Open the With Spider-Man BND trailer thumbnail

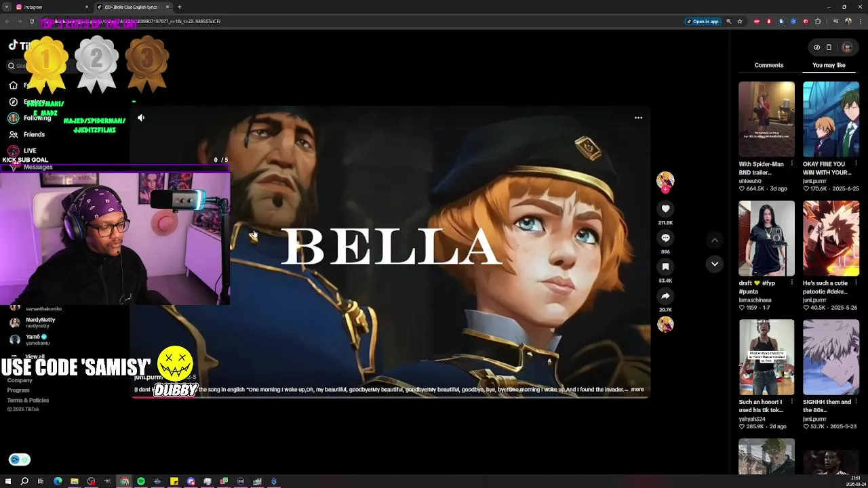(x=766, y=119)
